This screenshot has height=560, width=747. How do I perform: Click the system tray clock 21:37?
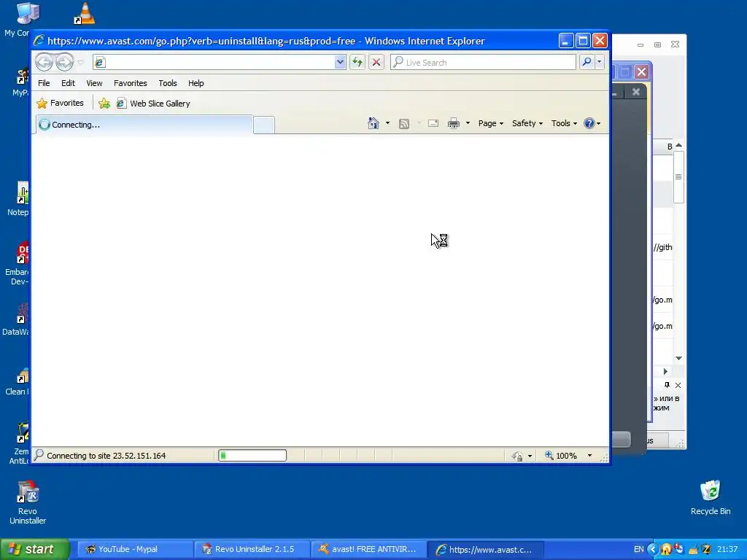click(727, 549)
